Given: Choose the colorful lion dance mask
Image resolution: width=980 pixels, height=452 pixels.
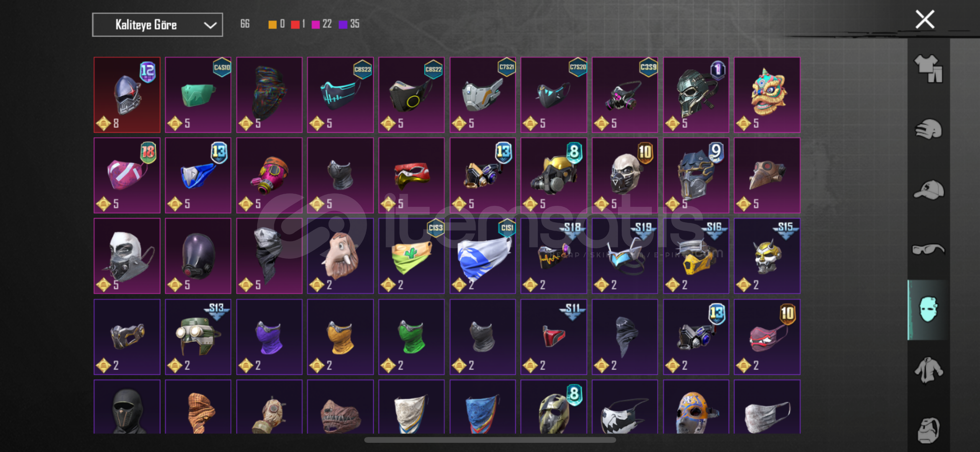Looking at the screenshot, I should (x=767, y=95).
